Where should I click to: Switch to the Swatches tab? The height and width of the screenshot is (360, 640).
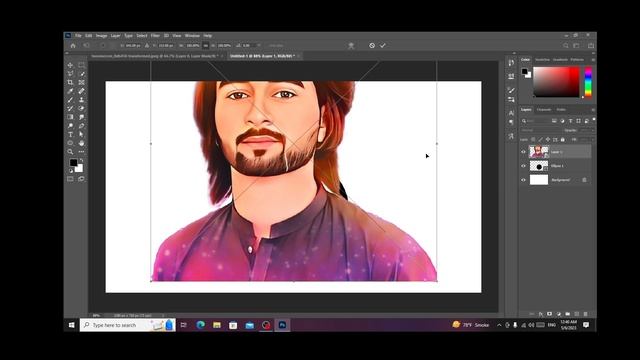(x=542, y=60)
